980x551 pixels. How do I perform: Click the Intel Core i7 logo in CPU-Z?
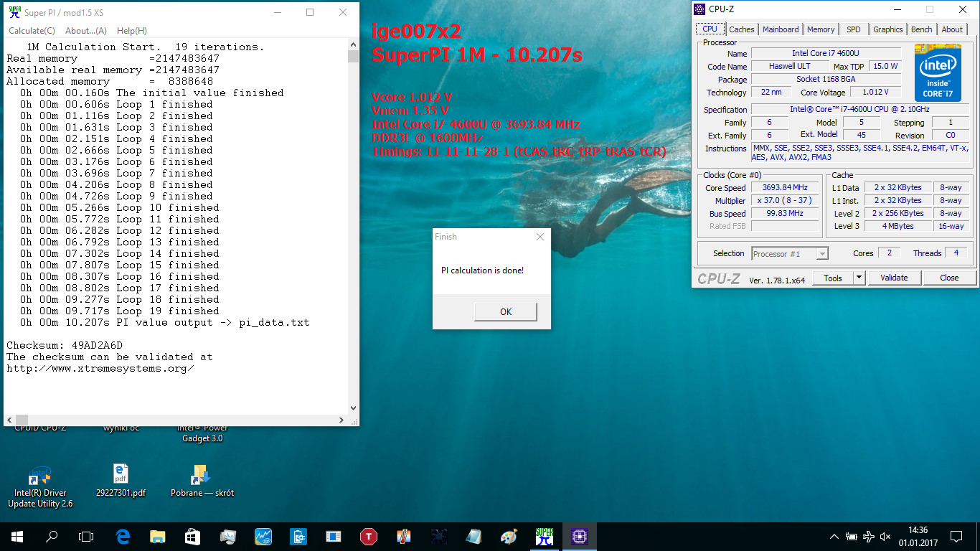point(938,72)
